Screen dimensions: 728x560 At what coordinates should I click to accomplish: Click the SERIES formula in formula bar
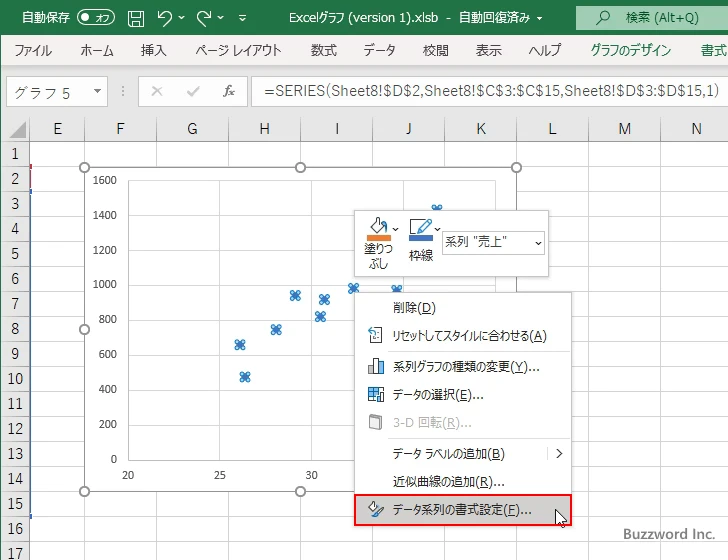(491, 91)
